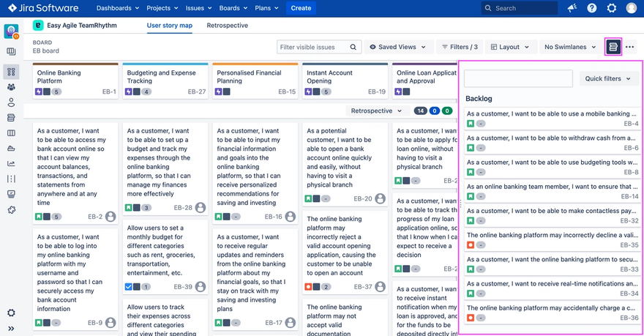Image resolution: width=644 pixels, height=336 pixels.
Task: Open the columns board sidebar icon
Action: point(11,133)
